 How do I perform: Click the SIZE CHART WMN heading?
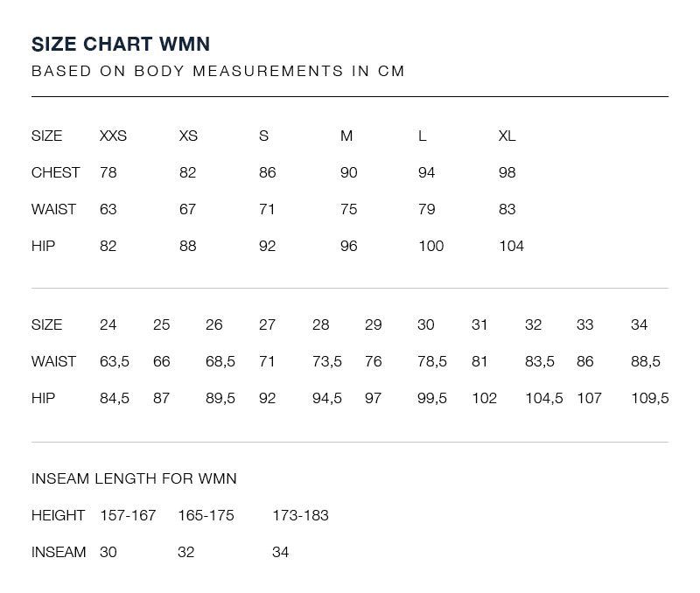click(121, 45)
